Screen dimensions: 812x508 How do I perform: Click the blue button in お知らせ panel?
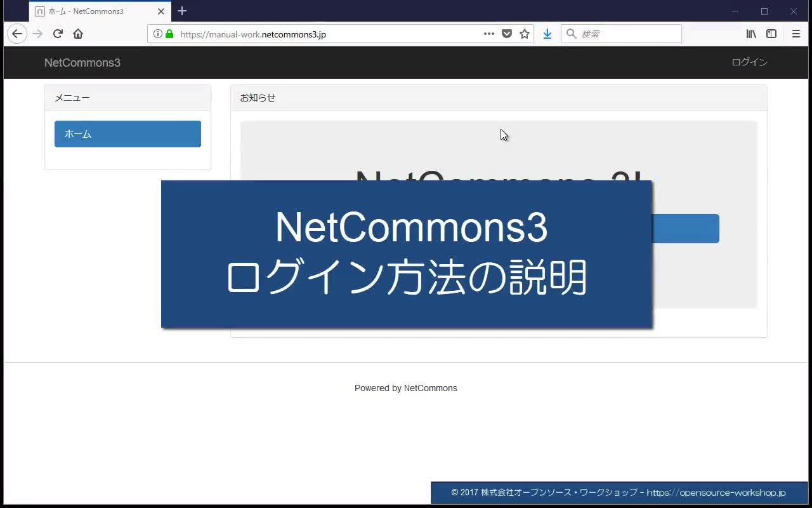[686, 229]
